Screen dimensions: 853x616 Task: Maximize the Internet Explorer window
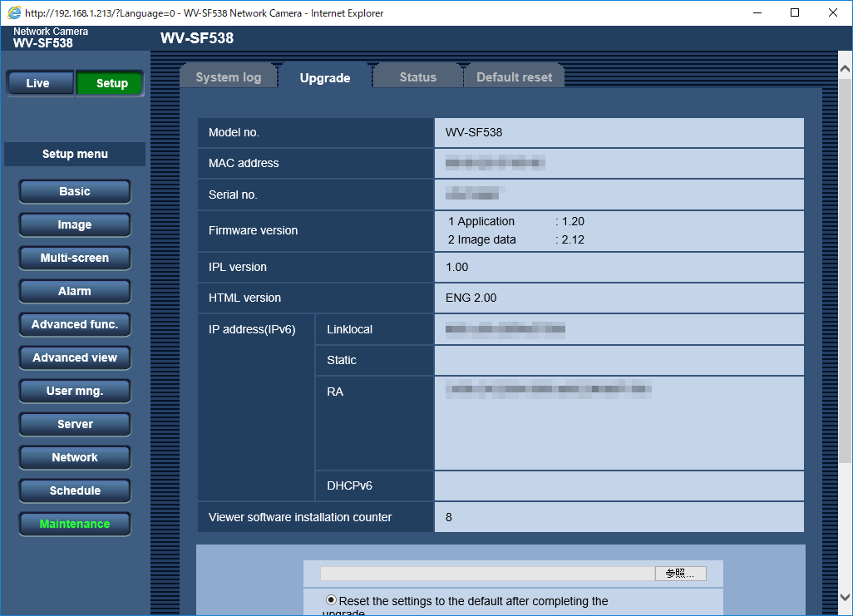coord(795,12)
